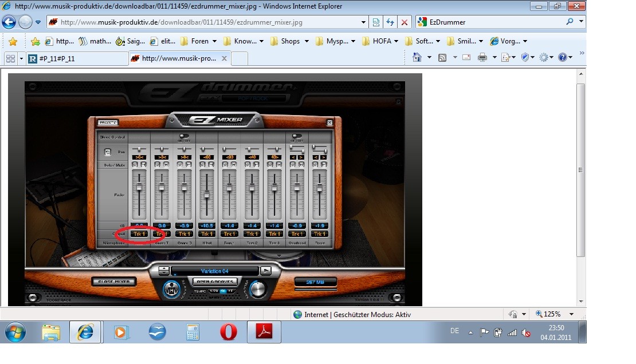This screenshot has height=364, width=636.
Task: Open Opera from the taskbar
Action: click(229, 332)
